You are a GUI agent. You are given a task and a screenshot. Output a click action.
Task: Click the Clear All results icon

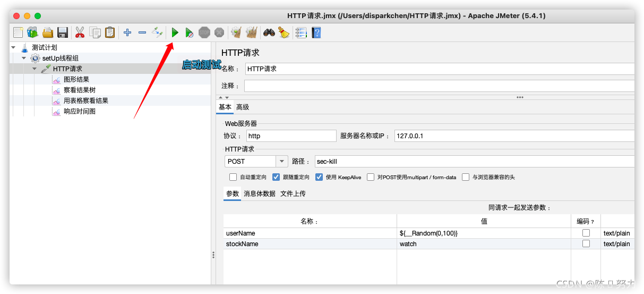pos(252,32)
